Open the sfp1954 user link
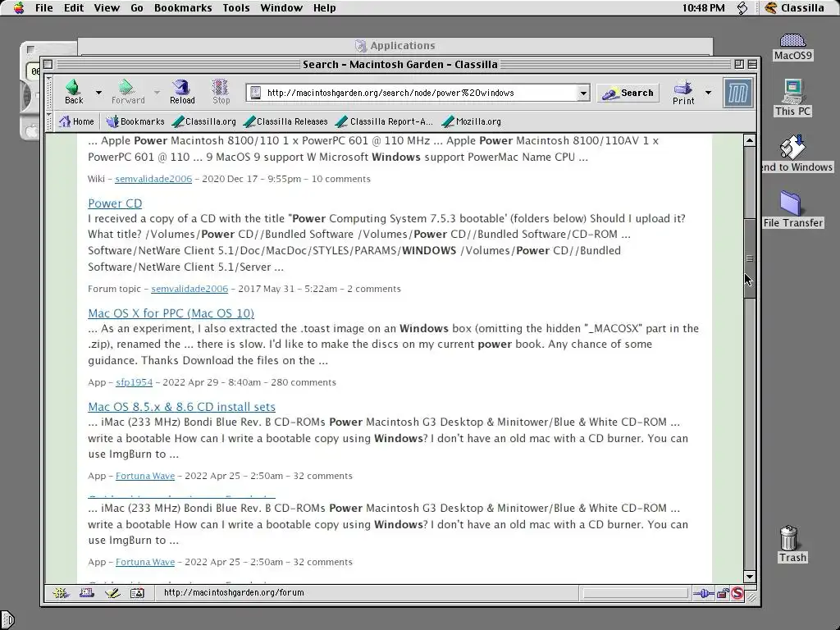Screen dimensions: 840x630 click(134, 382)
